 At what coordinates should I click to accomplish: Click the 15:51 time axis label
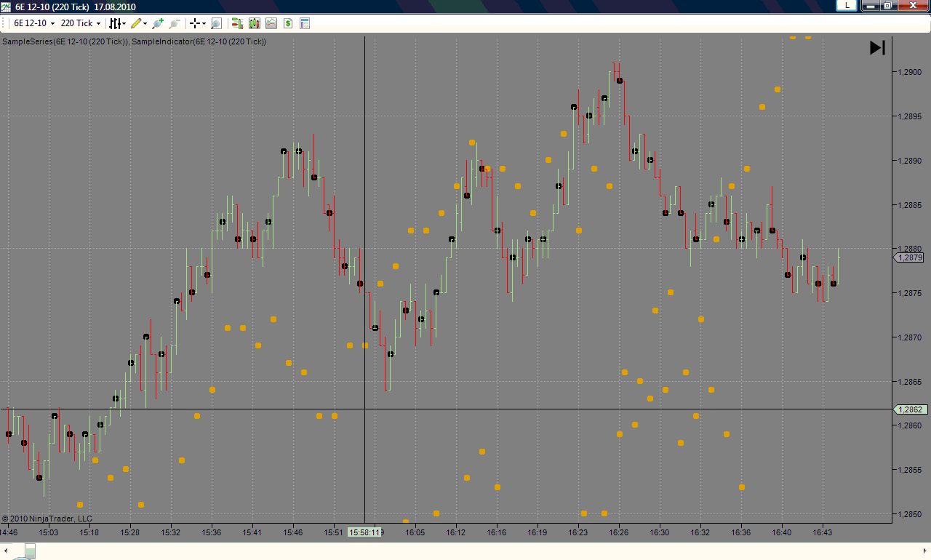coord(334,532)
